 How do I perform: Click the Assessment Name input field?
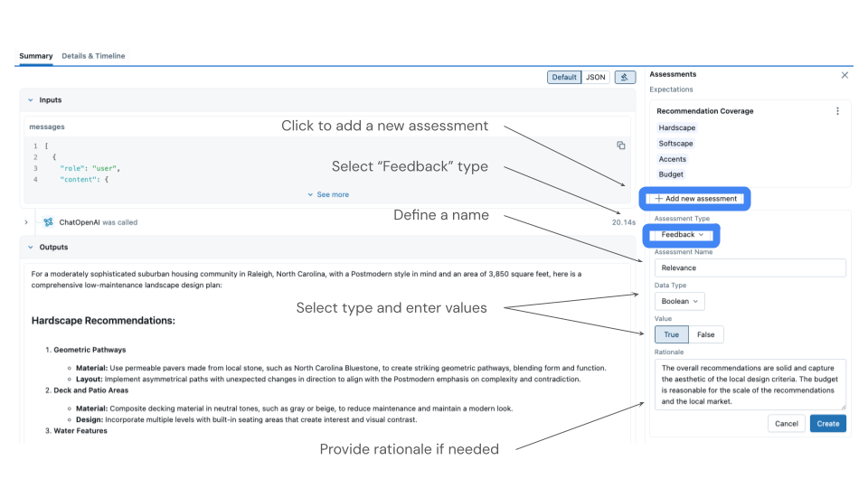click(750, 268)
